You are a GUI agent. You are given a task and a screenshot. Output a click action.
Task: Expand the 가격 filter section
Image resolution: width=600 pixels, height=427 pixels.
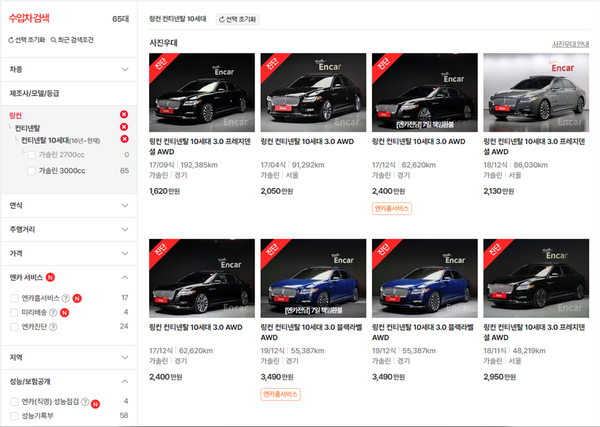tap(124, 254)
